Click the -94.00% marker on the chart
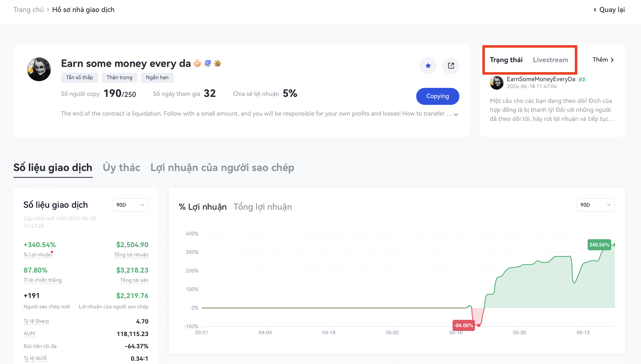Image resolution: width=641 pixels, height=364 pixels. [x=463, y=326]
